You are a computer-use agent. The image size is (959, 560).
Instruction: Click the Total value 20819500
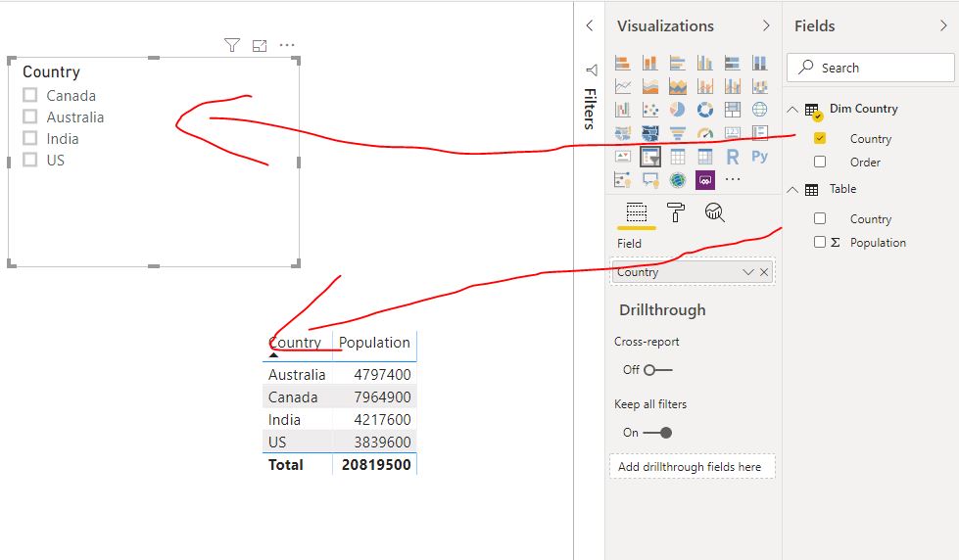(x=376, y=465)
